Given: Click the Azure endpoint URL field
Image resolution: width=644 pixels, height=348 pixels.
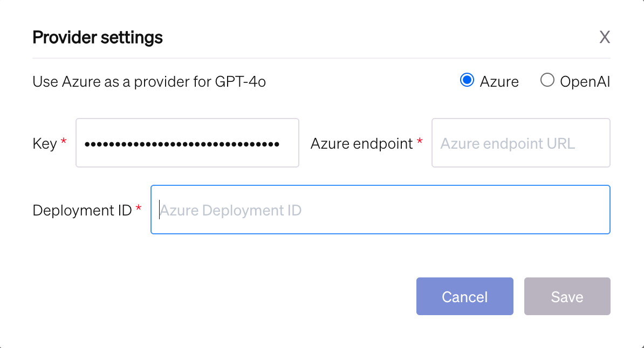Looking at the screenshot, I should click(x=520, y=143).
